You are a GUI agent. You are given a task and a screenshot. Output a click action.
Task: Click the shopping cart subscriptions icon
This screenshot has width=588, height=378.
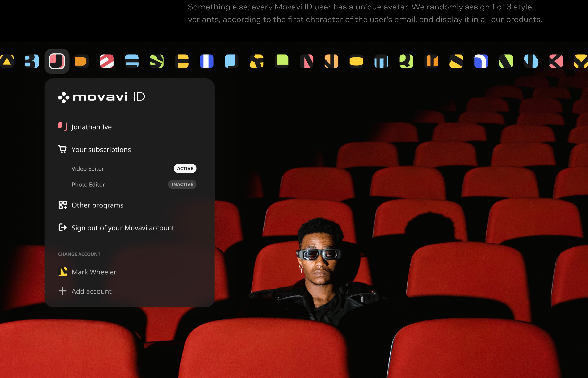[62, 149]
